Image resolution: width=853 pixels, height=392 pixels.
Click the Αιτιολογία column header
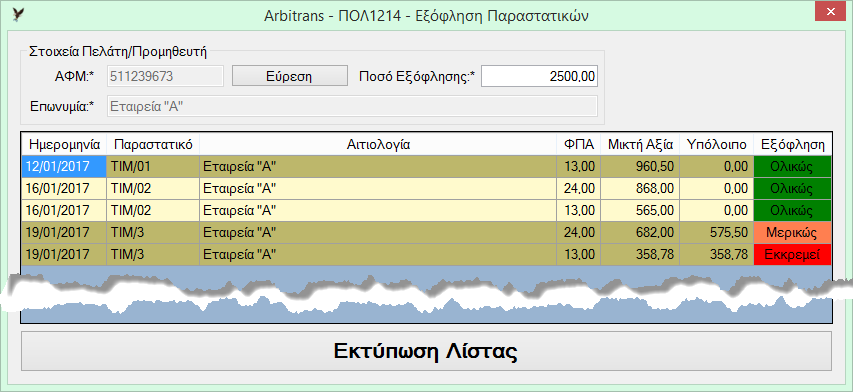(378, 145)
